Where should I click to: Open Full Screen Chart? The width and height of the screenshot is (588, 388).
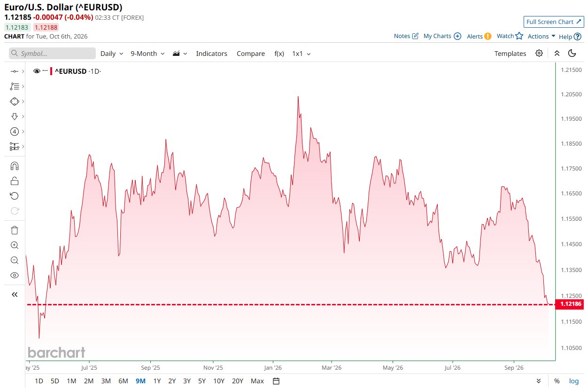tap(553, 22)
